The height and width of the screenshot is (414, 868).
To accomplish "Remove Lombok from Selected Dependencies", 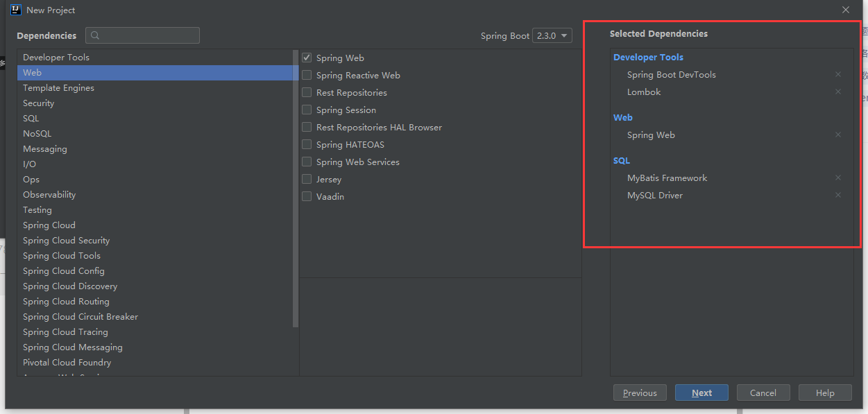I will point(837,92).
